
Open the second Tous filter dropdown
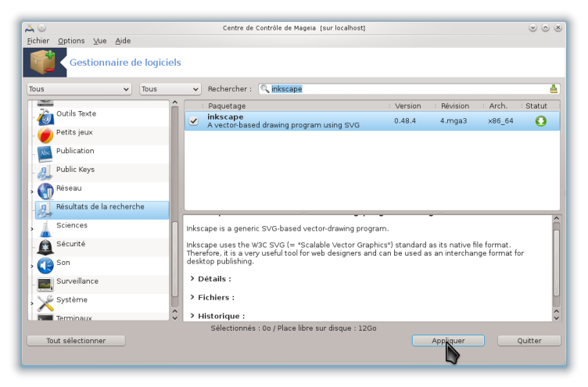click(x=170, y=89)
